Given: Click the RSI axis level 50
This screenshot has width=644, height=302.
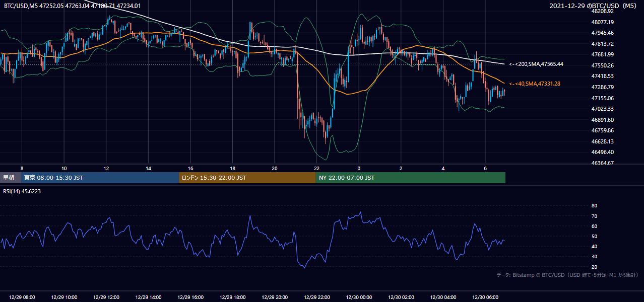Looking at the screenshot, I should tap(594, 236).
